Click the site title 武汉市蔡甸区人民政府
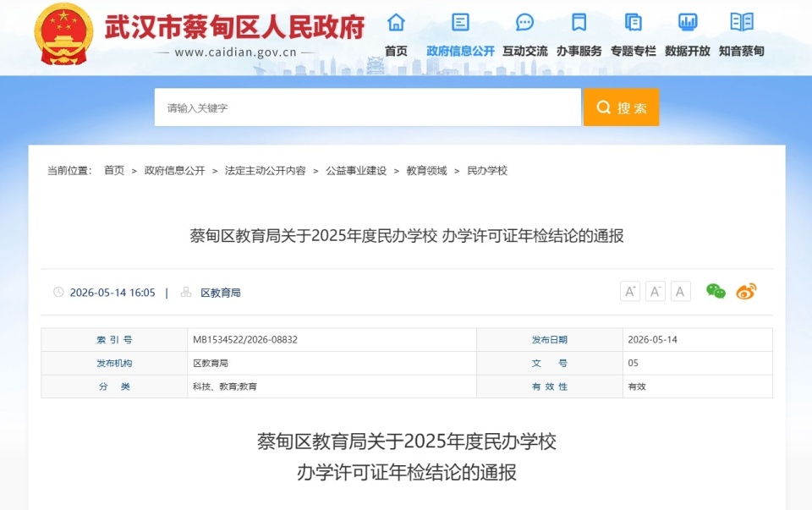The width and height of the screenshot is (812, 510). click(x=234, y=26)
